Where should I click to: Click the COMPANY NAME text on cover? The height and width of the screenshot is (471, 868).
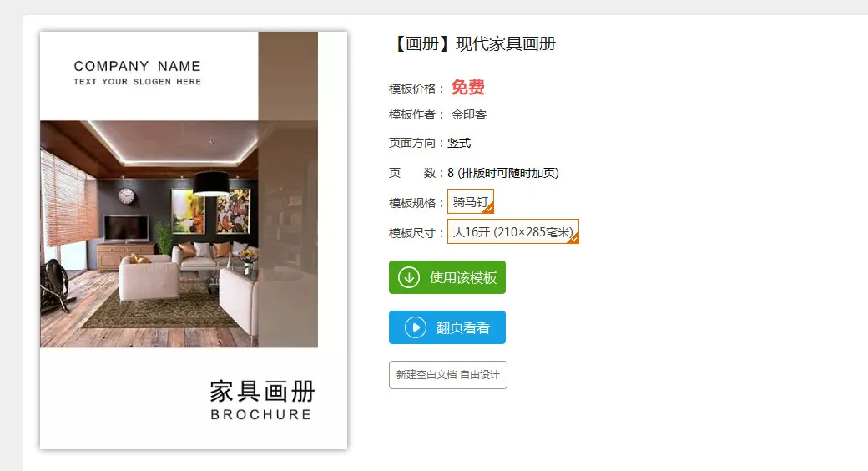137,67
